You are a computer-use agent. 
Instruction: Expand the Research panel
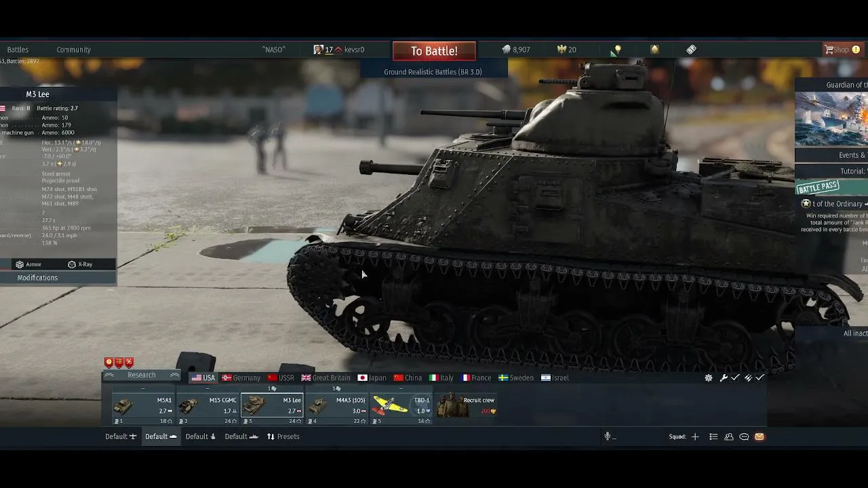tap(142, 375)
